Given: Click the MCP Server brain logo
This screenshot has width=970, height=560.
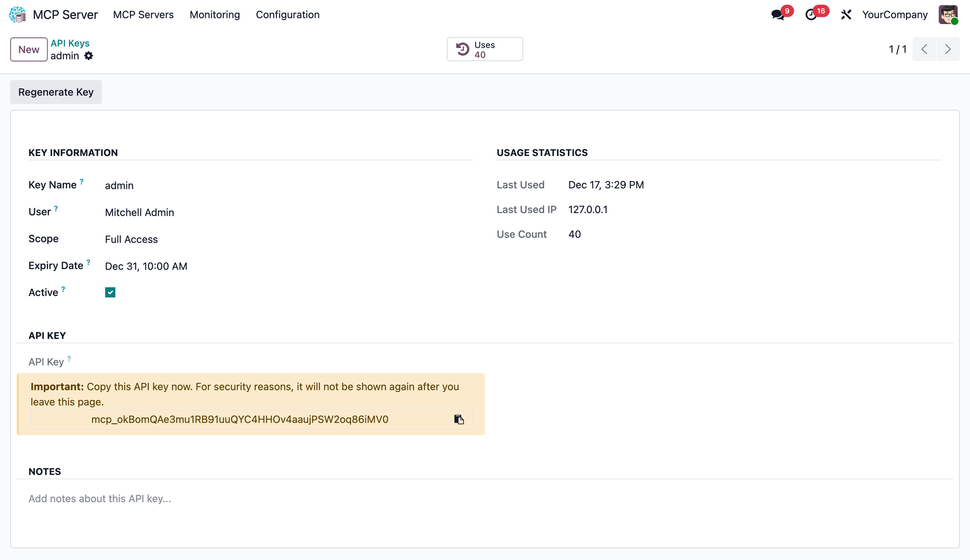Looking at the screenshot, I should (17, 15).
